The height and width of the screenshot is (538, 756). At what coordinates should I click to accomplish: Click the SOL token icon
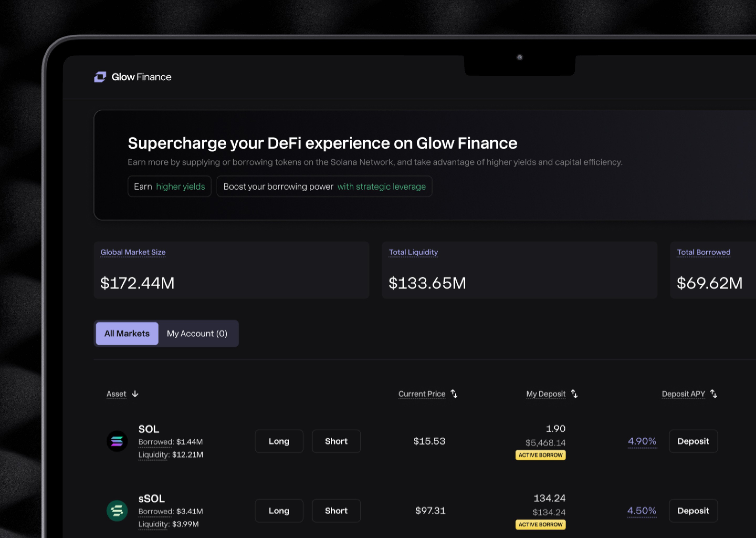pos(117,441)
